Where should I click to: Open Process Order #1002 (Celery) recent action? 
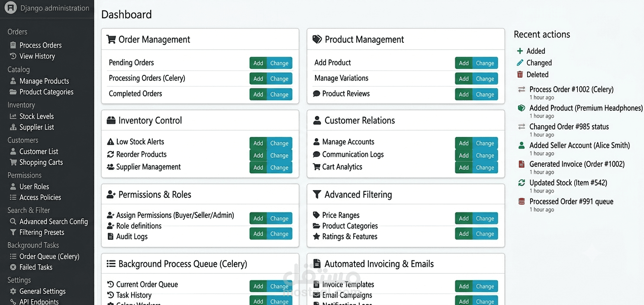click(571, 89)
